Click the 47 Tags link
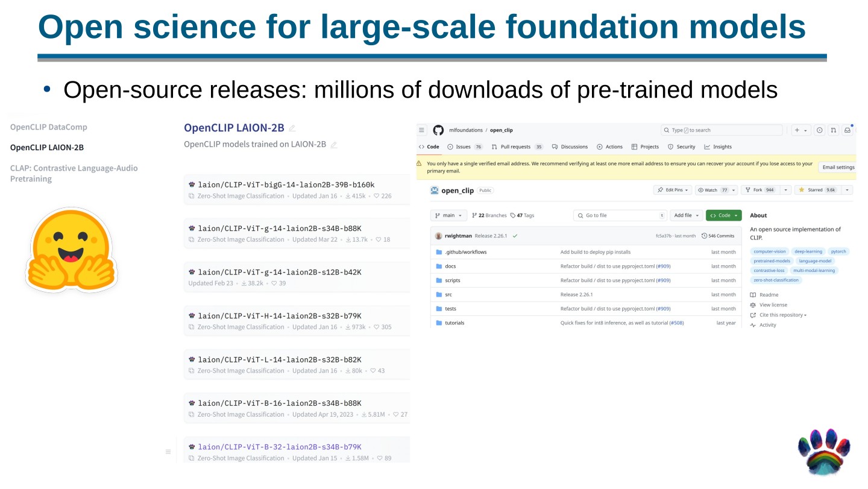Image resolution: width=868 pixels, height=489 pixels. tap(522, 215)
